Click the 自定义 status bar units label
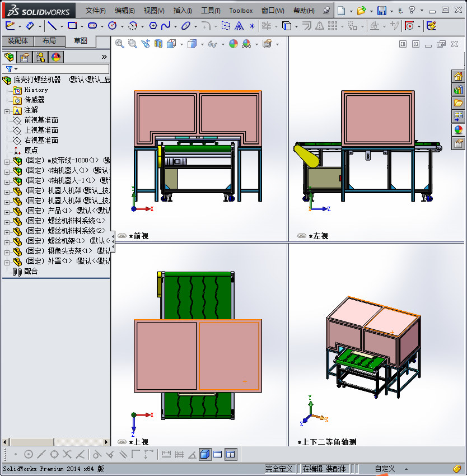 coord(385,469)
